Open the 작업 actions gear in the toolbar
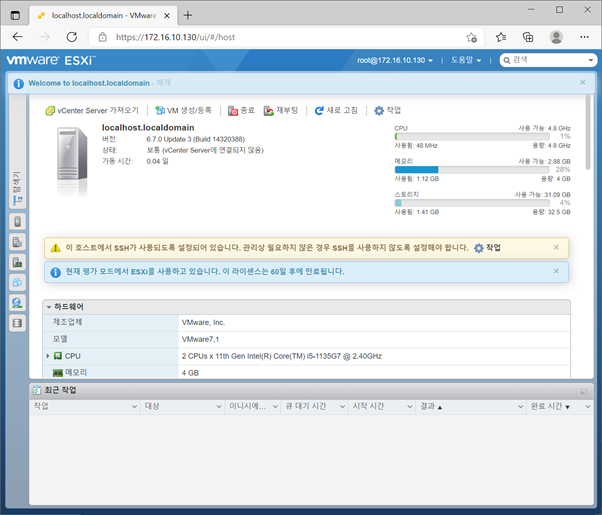The image size is (602, 515). click(x=387, y=111)
